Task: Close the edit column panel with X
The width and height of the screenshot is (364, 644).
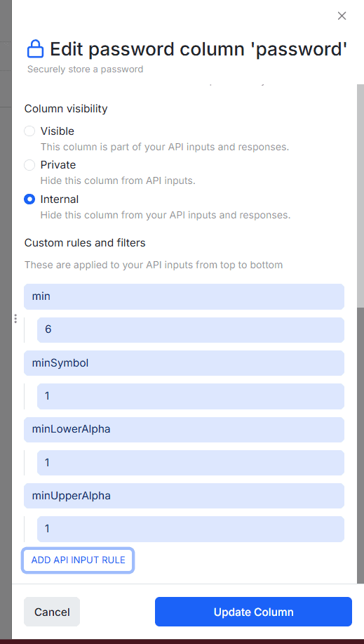Action: (342, 16)
